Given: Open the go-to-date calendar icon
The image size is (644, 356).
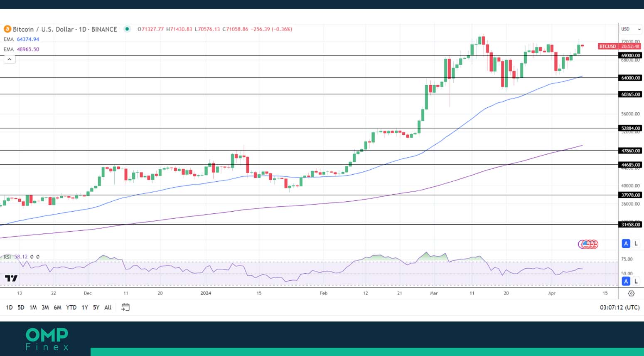Looking at the screenshot, I should click(125, 307).
